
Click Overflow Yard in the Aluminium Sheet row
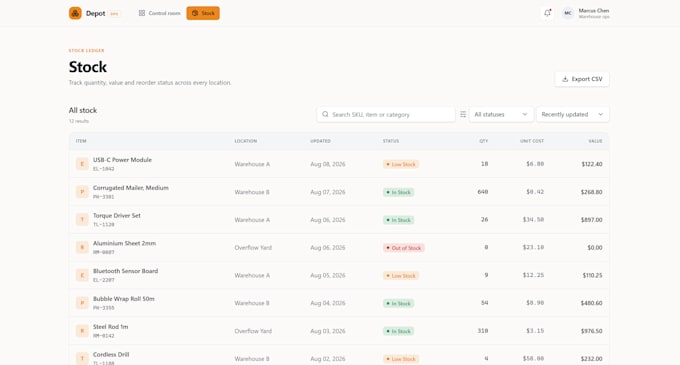pos(253,248)
